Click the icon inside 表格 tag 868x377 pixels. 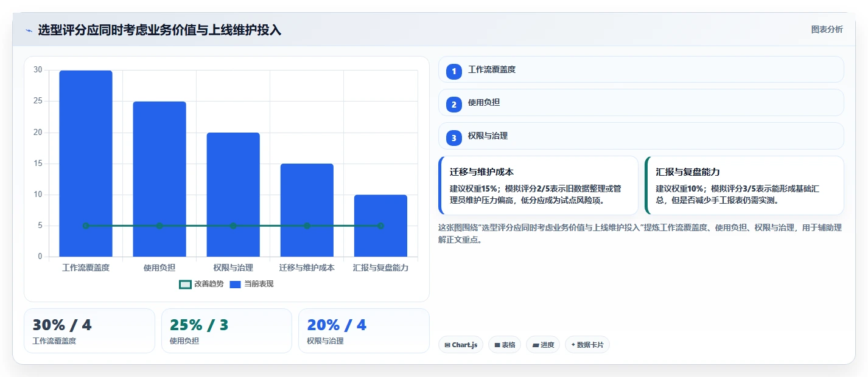tap(497, 345)
